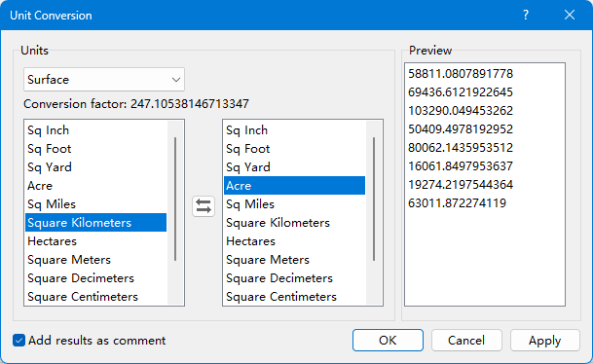The image size is (593, 364).
Task: Open the Surface unit type dropdown
Action: (104, 80)
